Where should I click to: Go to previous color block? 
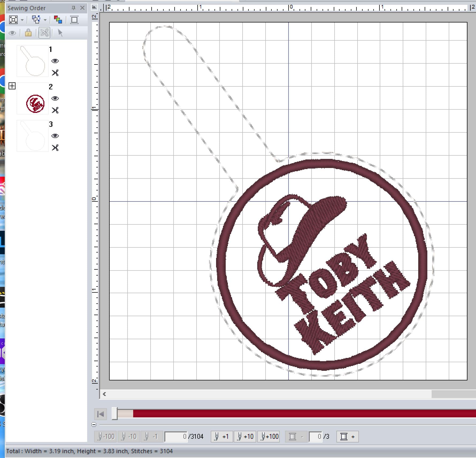point(296,437)
